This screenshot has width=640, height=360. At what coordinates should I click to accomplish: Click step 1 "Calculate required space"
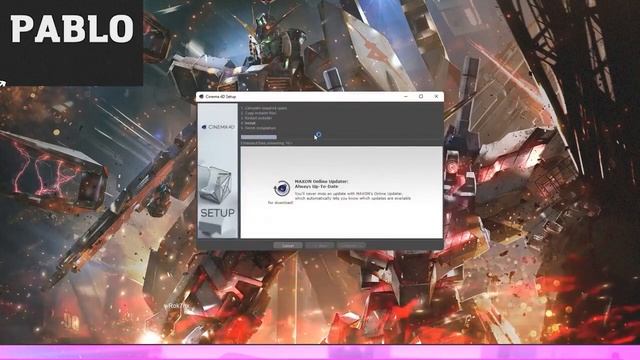(x=264, y=108)
